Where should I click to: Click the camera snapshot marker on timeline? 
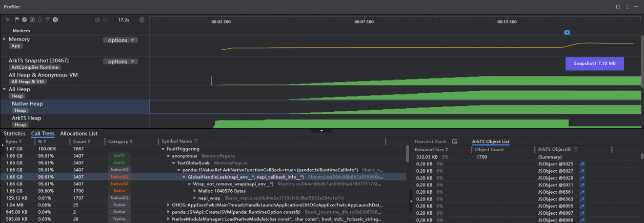[x=567, y=32]
